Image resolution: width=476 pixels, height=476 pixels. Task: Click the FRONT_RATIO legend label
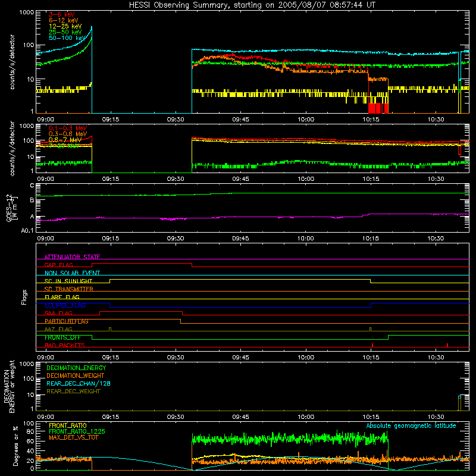pos(68,425)
